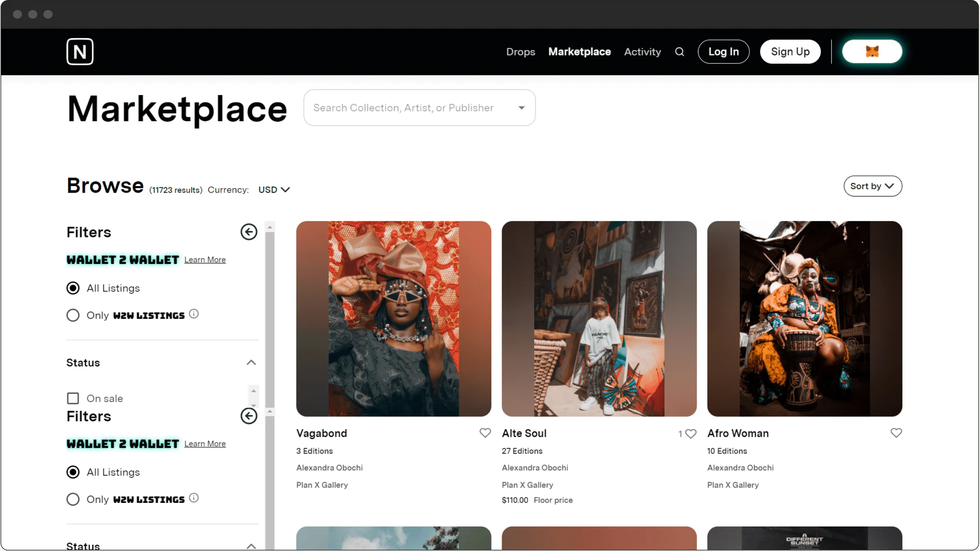
Task: Select the Only W2W Listings radio button
Action: 73,315
